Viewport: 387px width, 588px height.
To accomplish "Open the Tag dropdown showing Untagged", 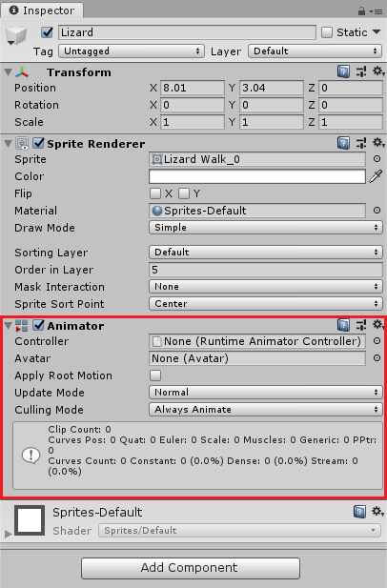I will (x=132, y=51).
